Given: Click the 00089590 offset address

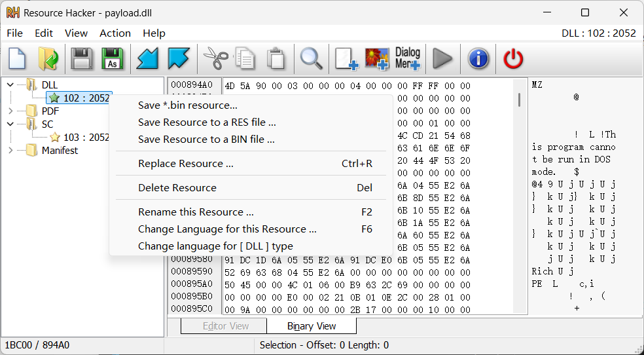Looking at the screenshot, I should click(x=191, y=272).
